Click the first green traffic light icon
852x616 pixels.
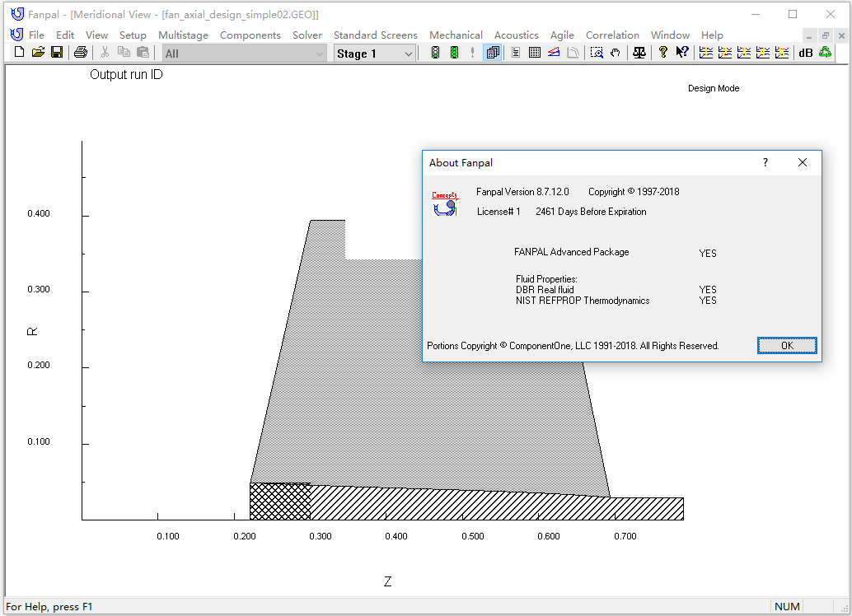click(x=435, y=53)
